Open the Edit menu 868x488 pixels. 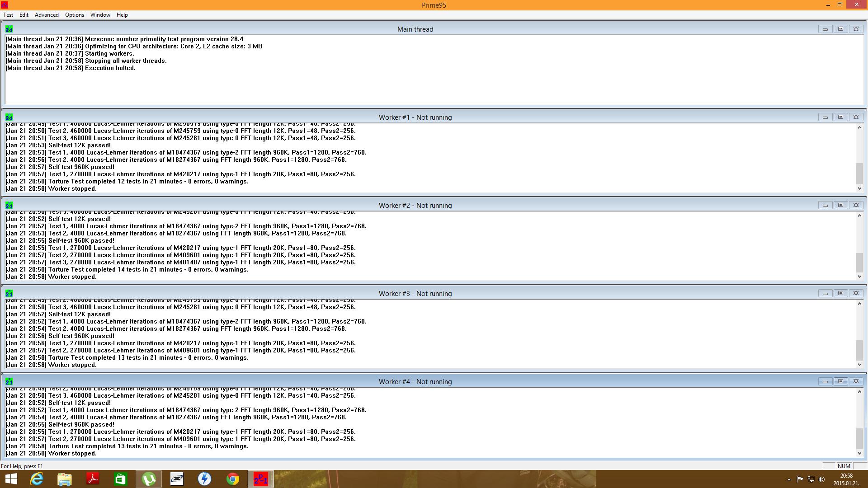(24, 15)
